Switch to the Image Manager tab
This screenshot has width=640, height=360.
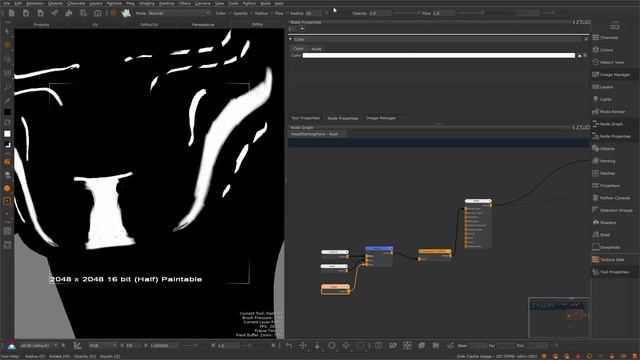click(x=381, y=118)
